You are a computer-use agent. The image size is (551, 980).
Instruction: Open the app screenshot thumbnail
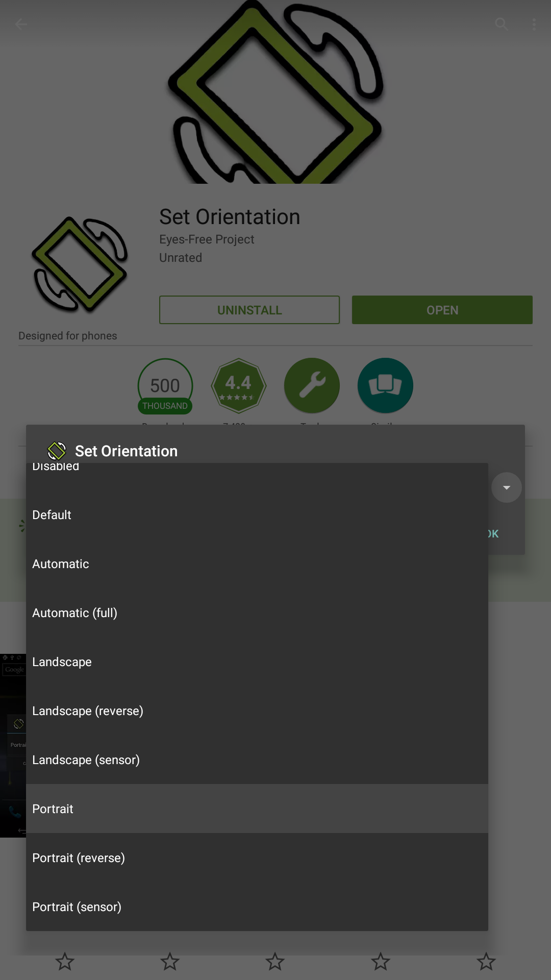coord(13,745)
